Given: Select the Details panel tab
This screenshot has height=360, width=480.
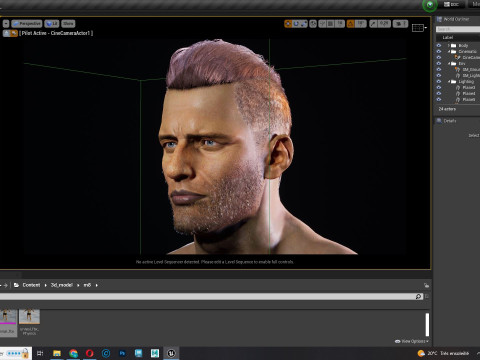Looking at the screenshot, I should coord(447,121).
